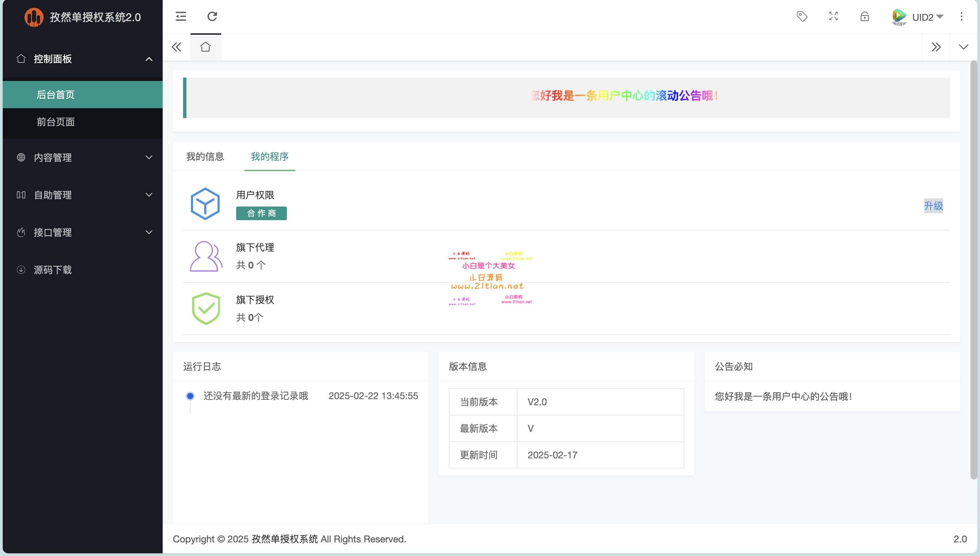
Task: Click the icon beside 自助管理
Action: pyautogui.click(x=21, y=195)
